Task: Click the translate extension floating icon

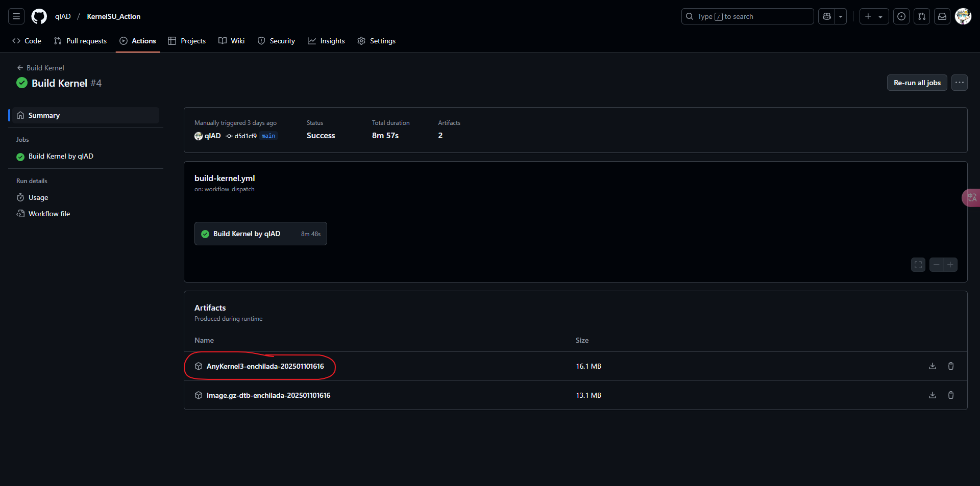Action: pos(971,197)
